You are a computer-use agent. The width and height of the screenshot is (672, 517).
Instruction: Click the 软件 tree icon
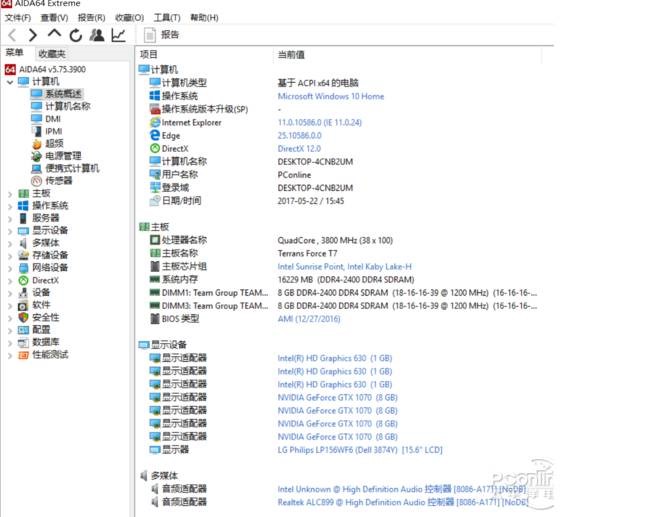[x=23, y=306]
